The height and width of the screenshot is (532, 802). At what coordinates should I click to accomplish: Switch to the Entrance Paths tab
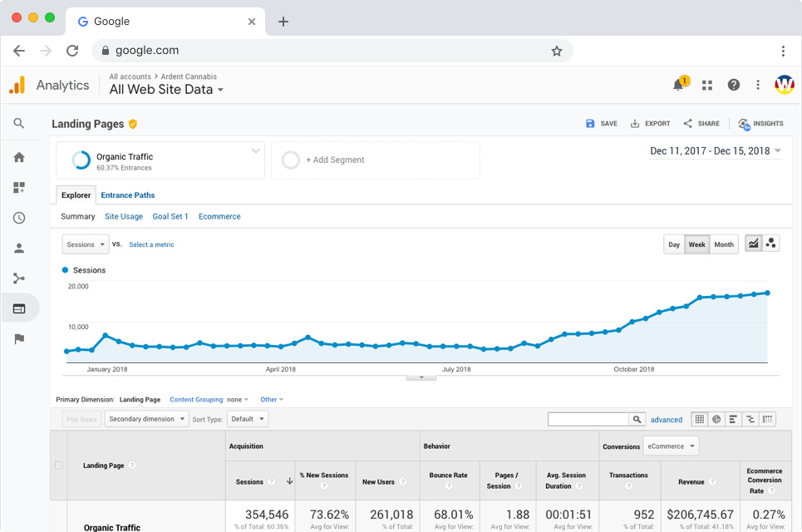pyautogui.click(x=128, y=195)
